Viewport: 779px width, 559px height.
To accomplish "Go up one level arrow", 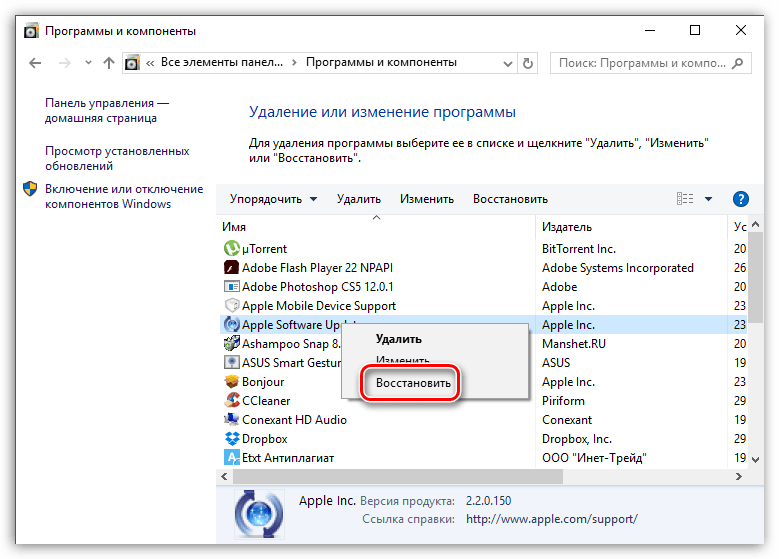I will click(x=108, y=63).
